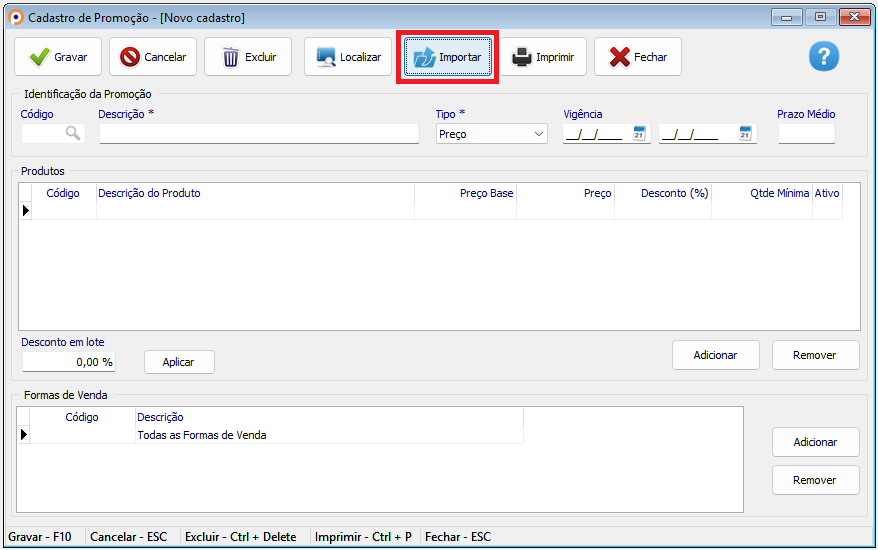
Task: Click the Importar toolbar button
Action: (x=447, y=57)
